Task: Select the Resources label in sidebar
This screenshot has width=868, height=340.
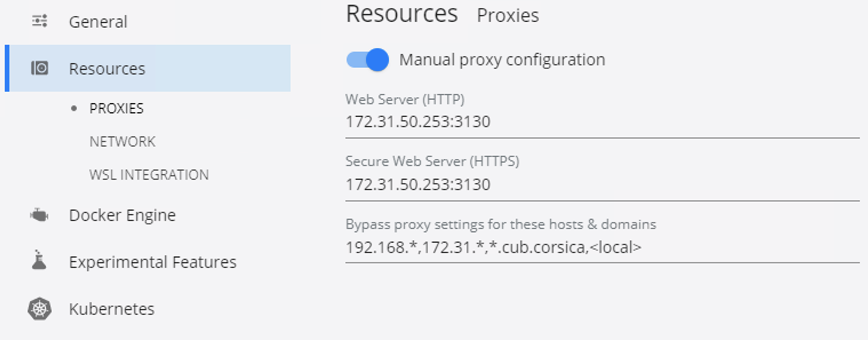Action: coord(107,69)
